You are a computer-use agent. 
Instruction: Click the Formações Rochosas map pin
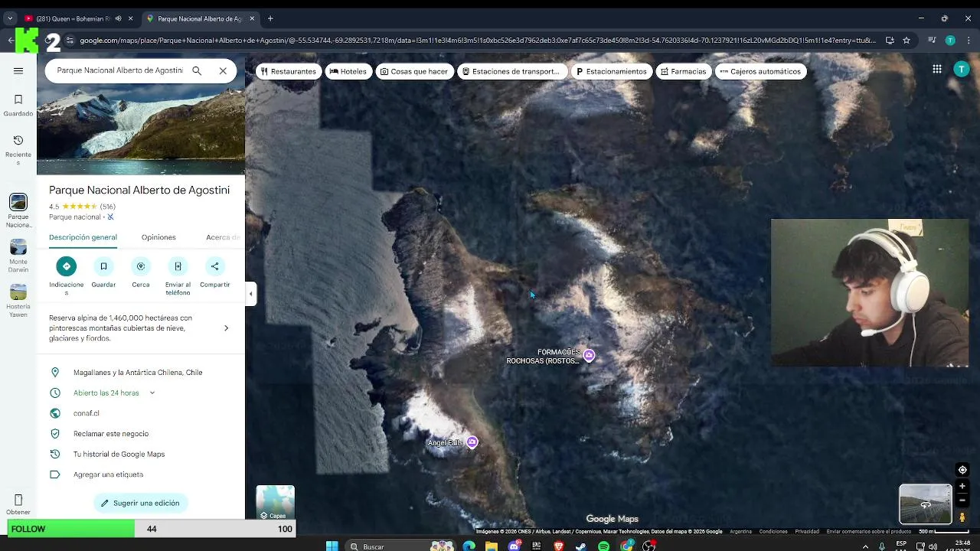[x=589, y=355]
